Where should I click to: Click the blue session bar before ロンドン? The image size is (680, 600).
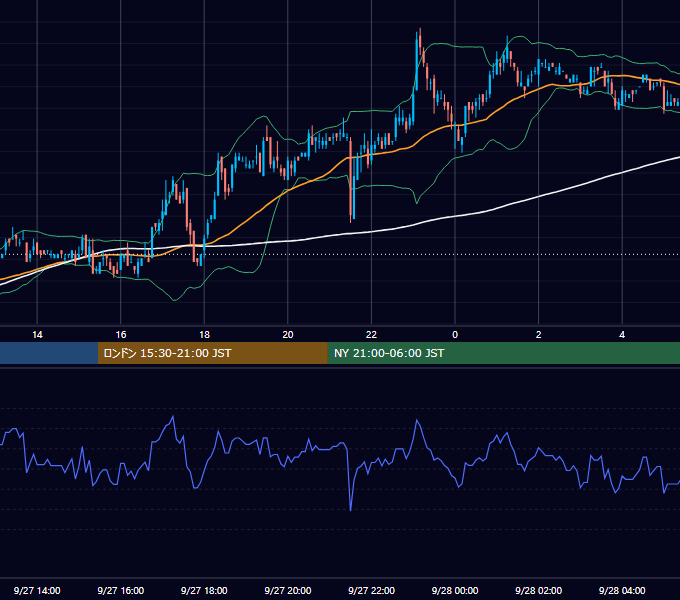[x=49, y=353]
